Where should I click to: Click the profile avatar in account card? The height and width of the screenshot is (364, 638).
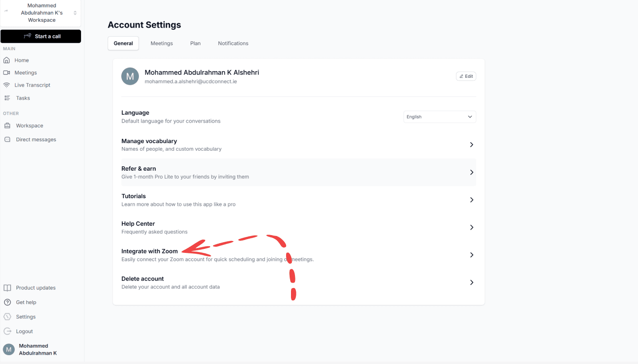coord(130,76)
